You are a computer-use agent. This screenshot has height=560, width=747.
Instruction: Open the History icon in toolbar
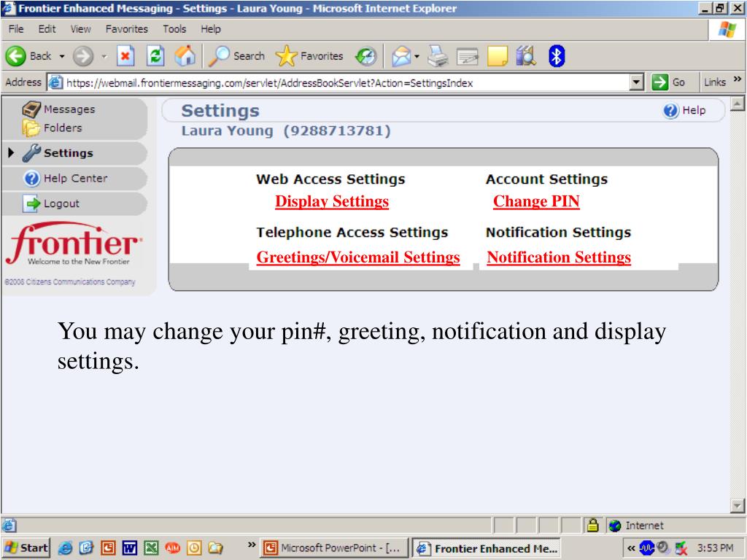tap(366, 56)
